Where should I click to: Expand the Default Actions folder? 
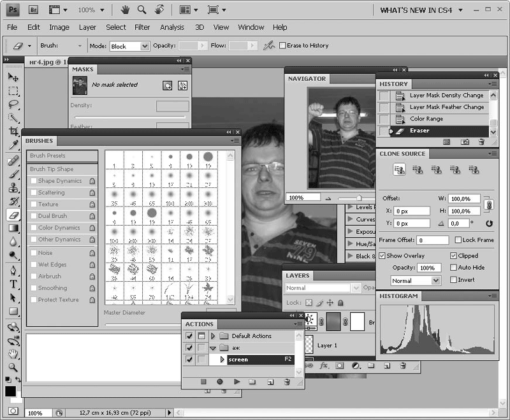pyautogui.click(x=213, y=336)
